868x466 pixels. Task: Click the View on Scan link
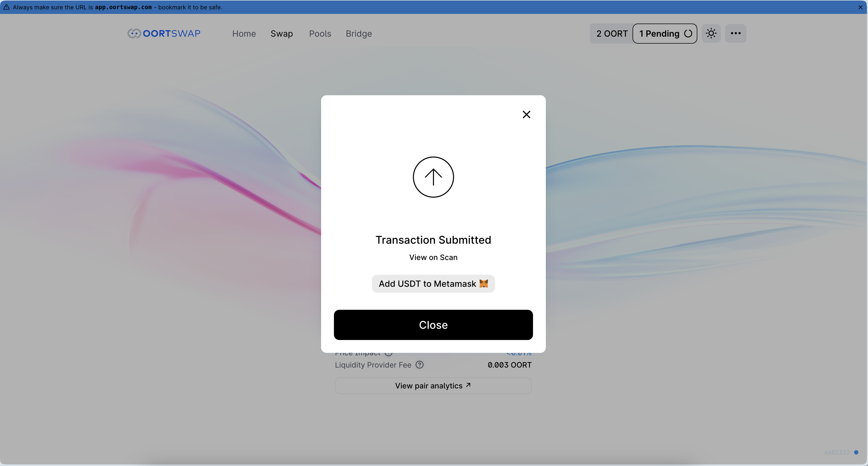[x=433, y=257]
